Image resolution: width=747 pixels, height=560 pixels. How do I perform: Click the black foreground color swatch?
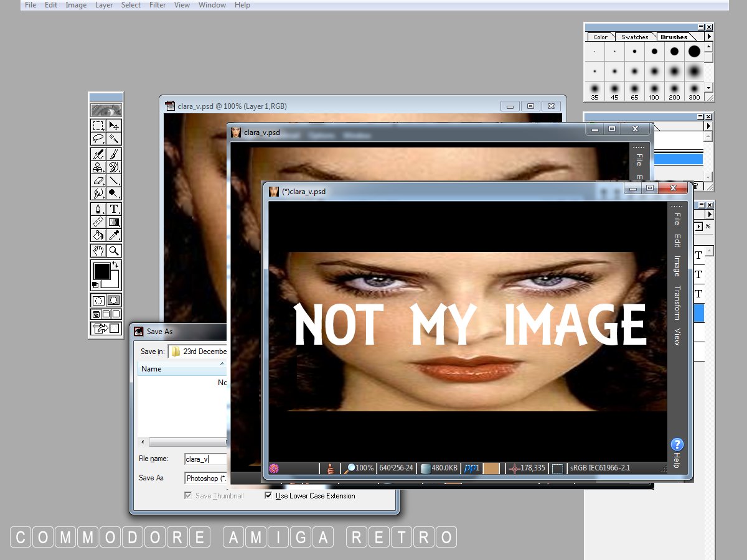point(101,271)
